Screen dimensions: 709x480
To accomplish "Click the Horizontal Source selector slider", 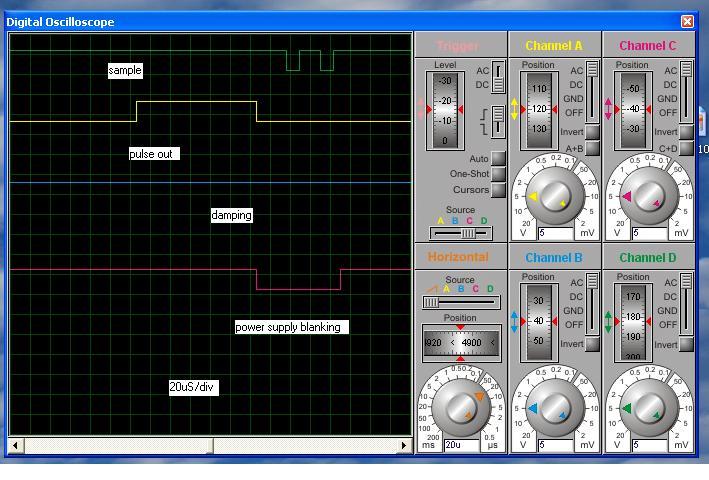I will 461,302.
